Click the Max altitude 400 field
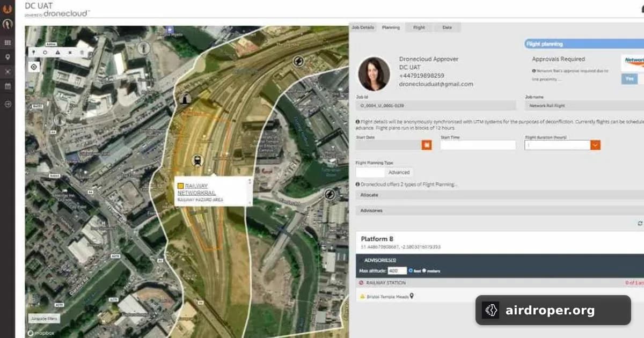Viewport: 644px width, 338px height. pyautogui.click(x=397, y=270)
